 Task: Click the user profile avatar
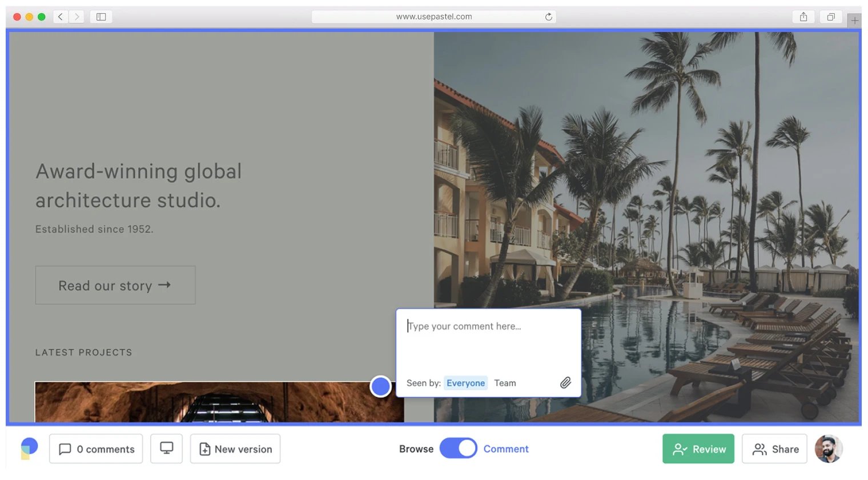(828, 449)
